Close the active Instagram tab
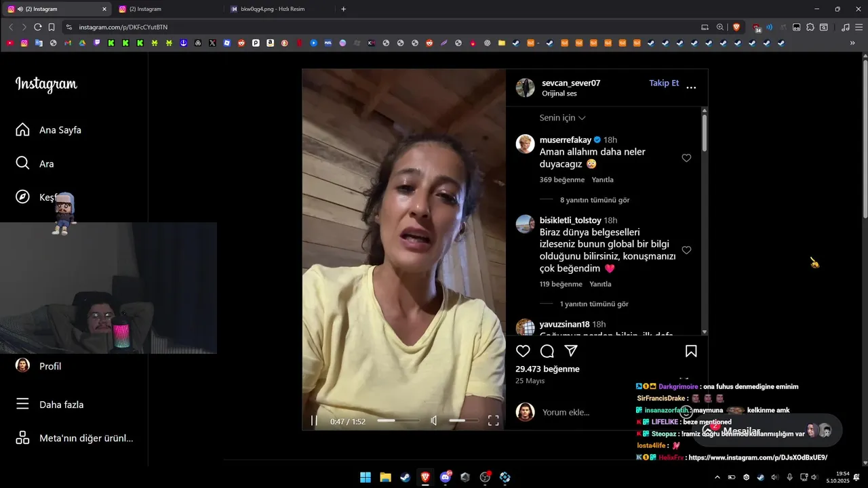 click(104, 9)
